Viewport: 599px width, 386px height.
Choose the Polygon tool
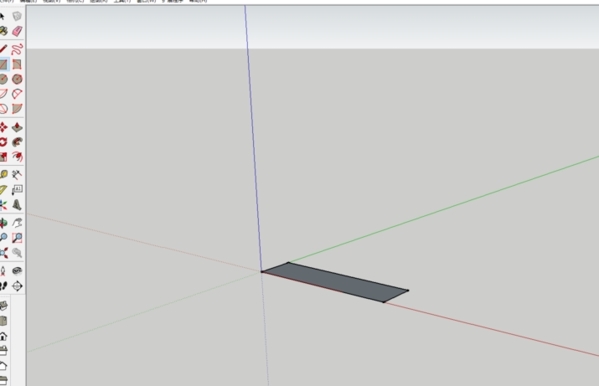pyautogui.click(x=17, y=79)
